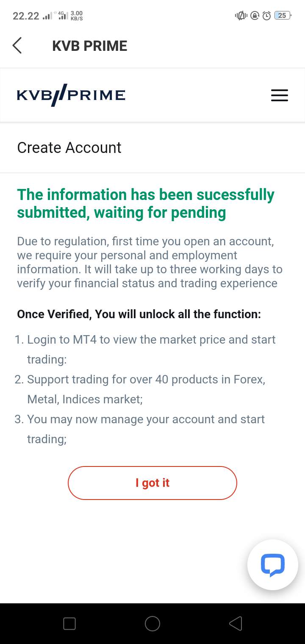Tap the Android back triangle button
The width and height of the screenshot is (305, 644).
(236, 623)
